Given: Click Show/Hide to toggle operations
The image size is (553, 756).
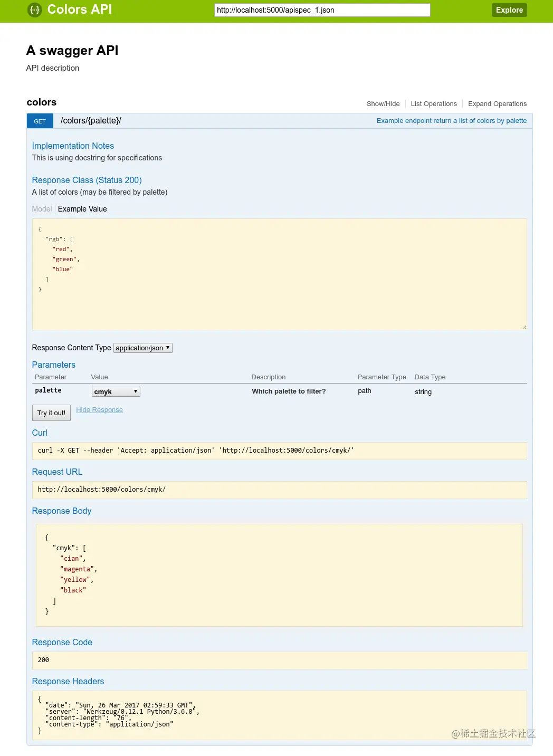Looking at the screenshot, I should pos(383,103).
